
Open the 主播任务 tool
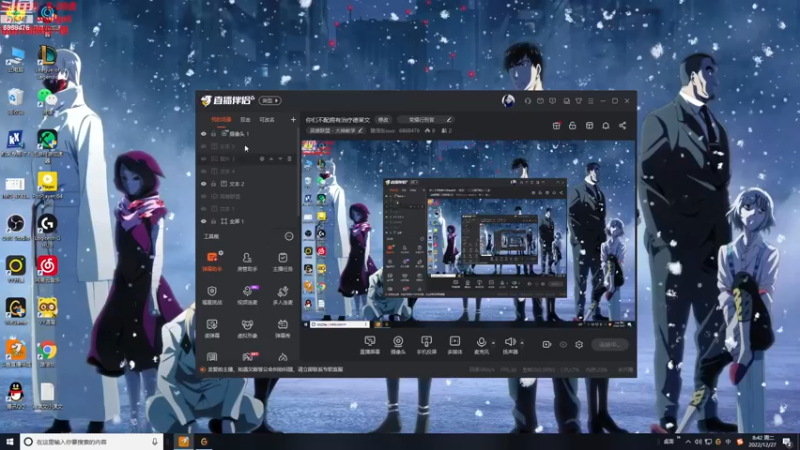click(x=283, y=261)
